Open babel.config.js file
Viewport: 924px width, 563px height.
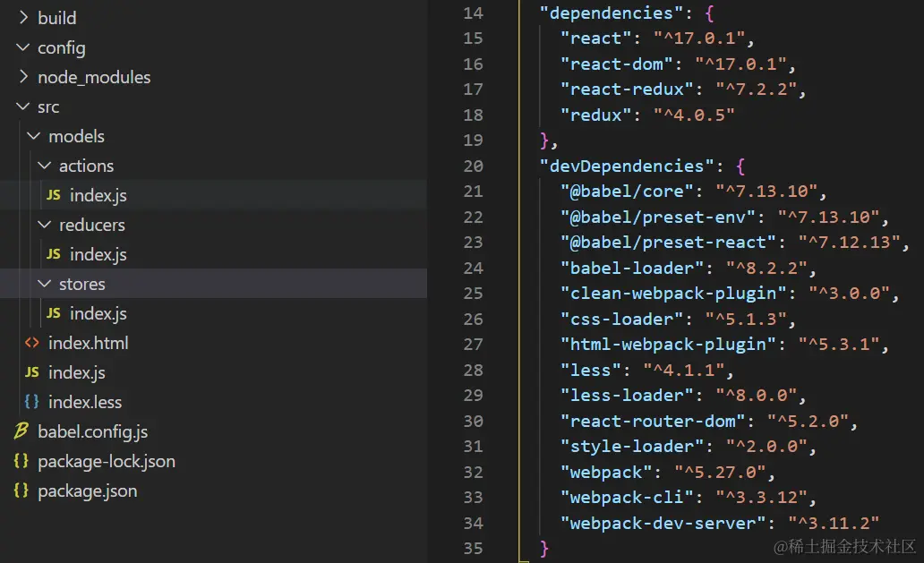pos(92,432)
